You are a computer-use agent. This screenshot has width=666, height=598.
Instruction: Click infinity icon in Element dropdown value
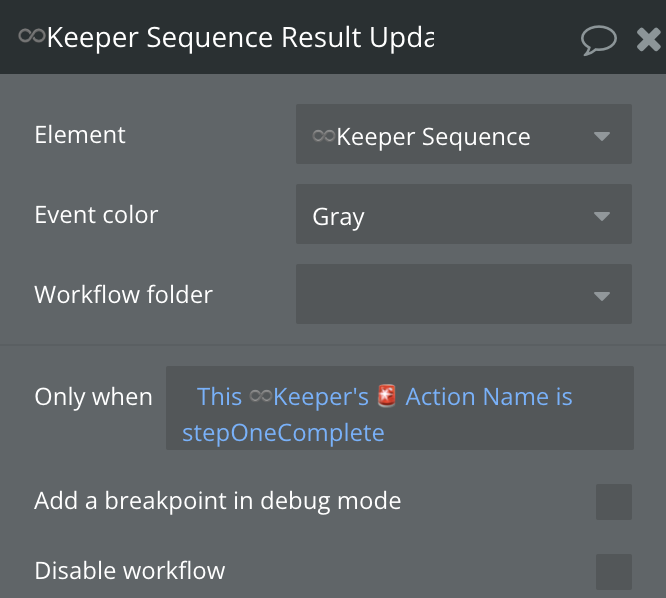pyautogui.click(x=323, y=136)
